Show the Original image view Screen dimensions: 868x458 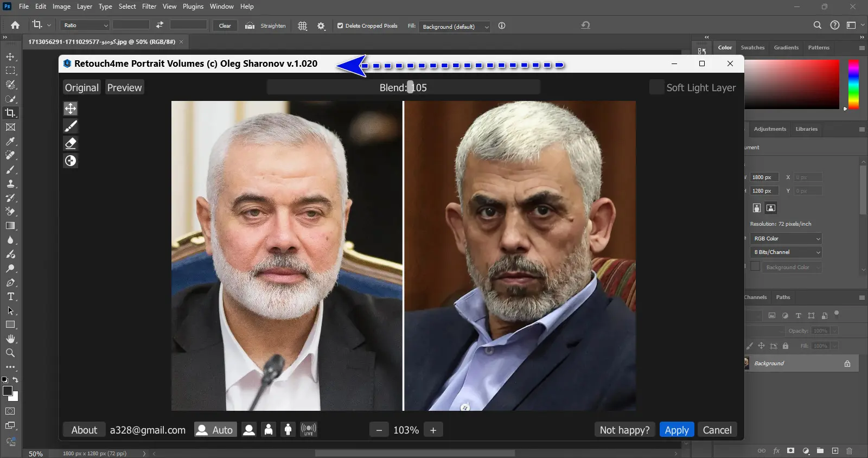tap(82, 87)
